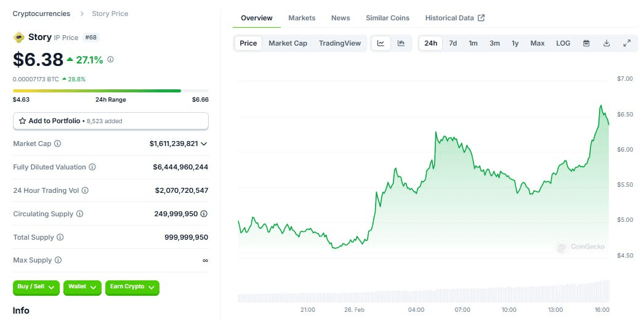Screen dimensions: 644x321
Task: Click Add to Portfolio button
Action: click(110, 121)
